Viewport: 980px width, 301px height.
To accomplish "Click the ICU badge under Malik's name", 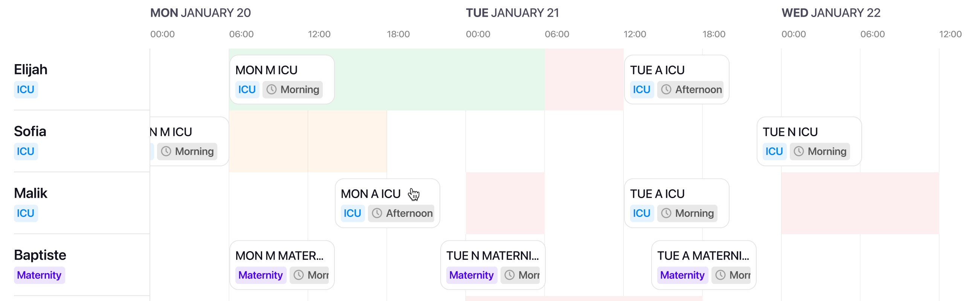I will 26,213.
